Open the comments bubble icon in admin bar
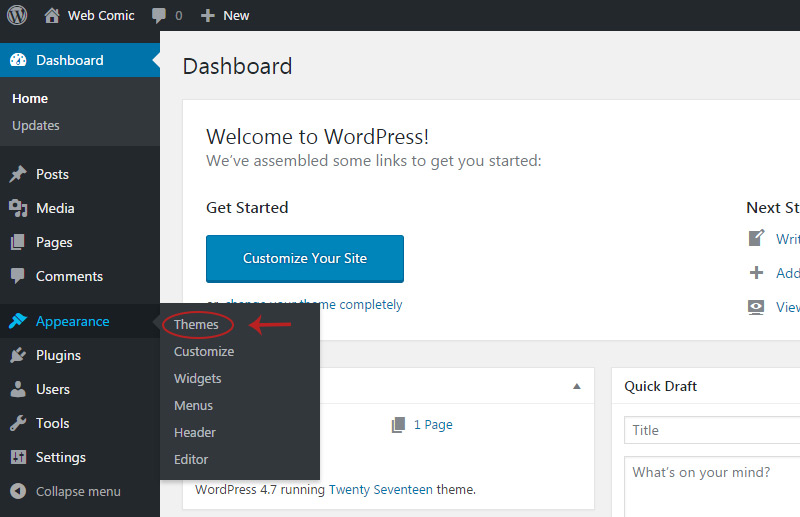Viewport: 800px width, 517px height. pos(159,16)
